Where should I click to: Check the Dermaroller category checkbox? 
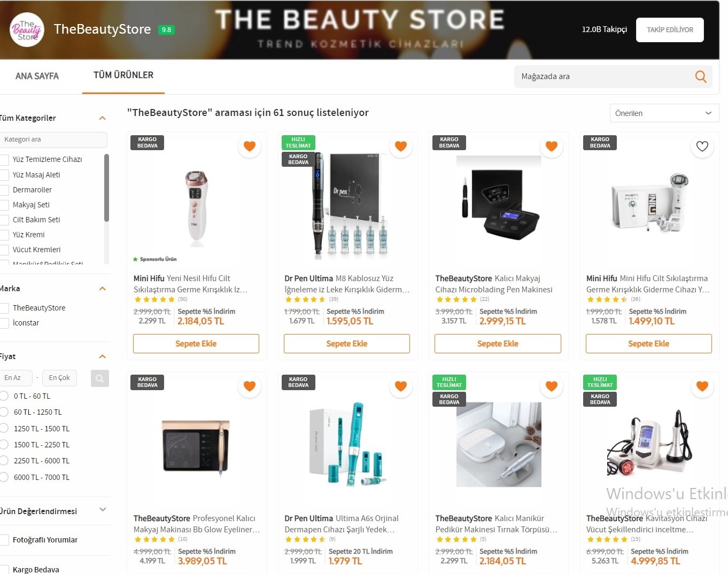[x=4, y=190]
